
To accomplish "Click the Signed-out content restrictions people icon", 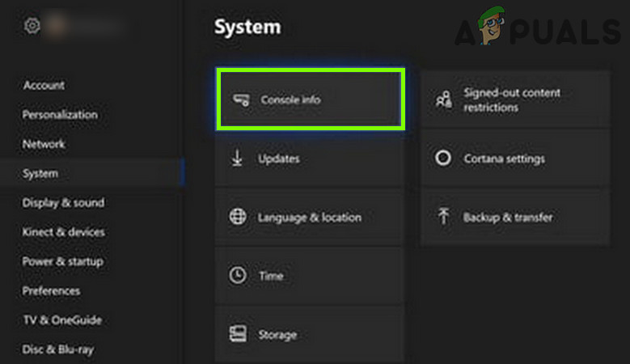I will pyautogui.click(x=443, y=99).
